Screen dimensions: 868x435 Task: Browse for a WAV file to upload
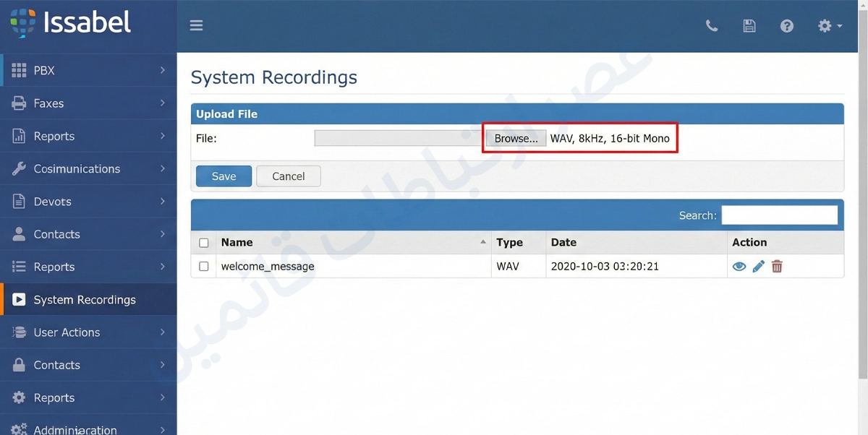515,138
